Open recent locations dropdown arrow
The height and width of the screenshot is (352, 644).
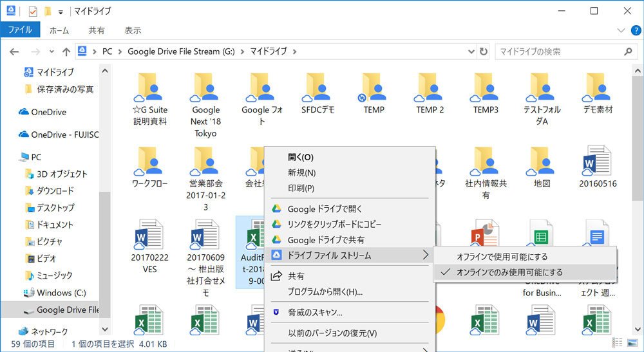(x=52, y=51)
